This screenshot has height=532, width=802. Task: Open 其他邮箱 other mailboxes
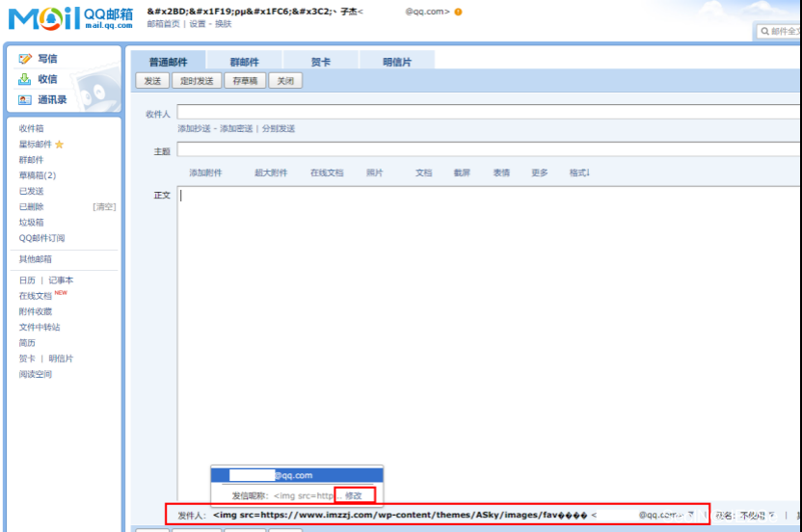pyautogui.click(x=36, y=259)
